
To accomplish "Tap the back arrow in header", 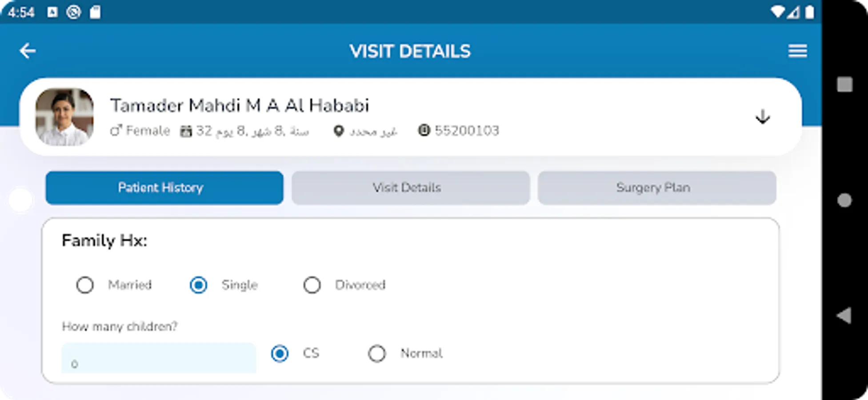I will (x=28, y=51).
